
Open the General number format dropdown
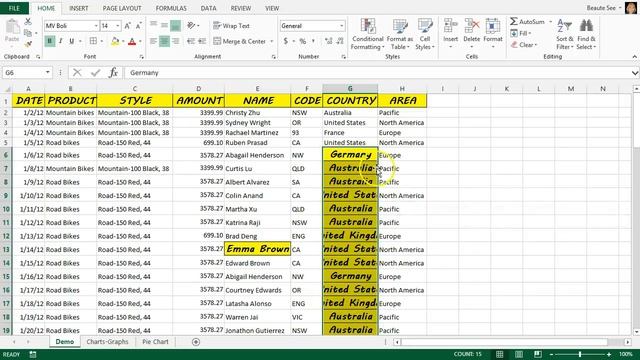[x=341, y=26]
